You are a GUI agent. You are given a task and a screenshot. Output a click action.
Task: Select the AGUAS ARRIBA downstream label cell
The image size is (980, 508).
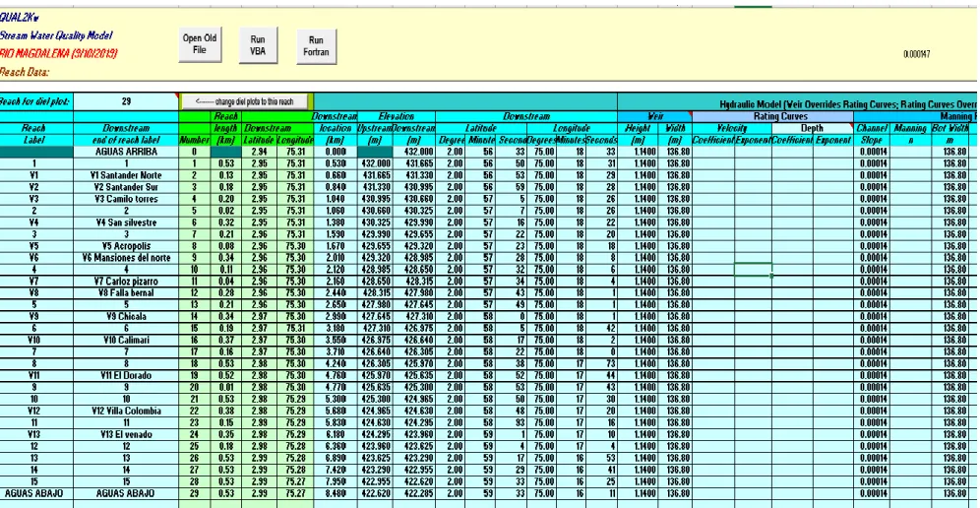click(x=126, y=152)
